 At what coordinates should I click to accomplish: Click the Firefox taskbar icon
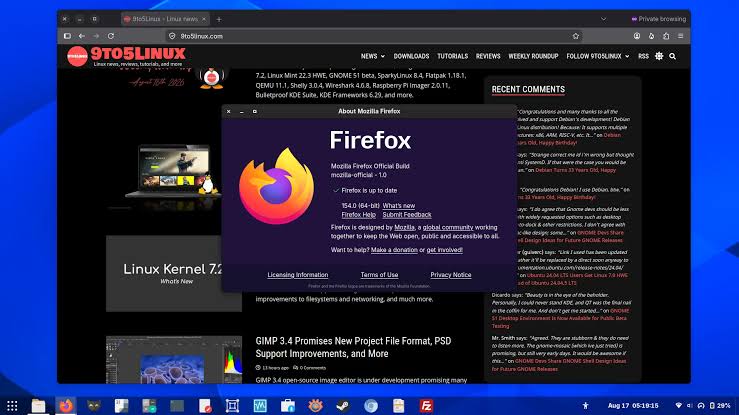(x=66, y=406)
